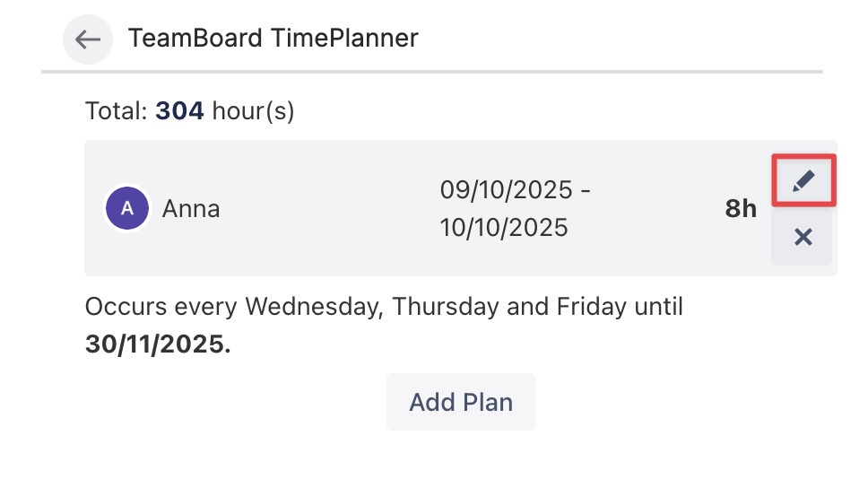Click the bold 304 total number
The image size is (868, 488).
click(x=179, y=111)
